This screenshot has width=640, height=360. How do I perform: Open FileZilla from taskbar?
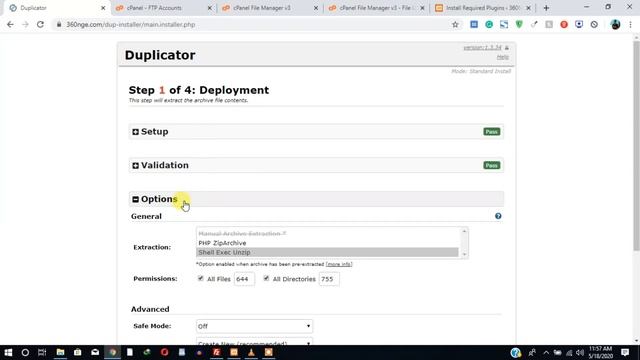coord(217,352)
